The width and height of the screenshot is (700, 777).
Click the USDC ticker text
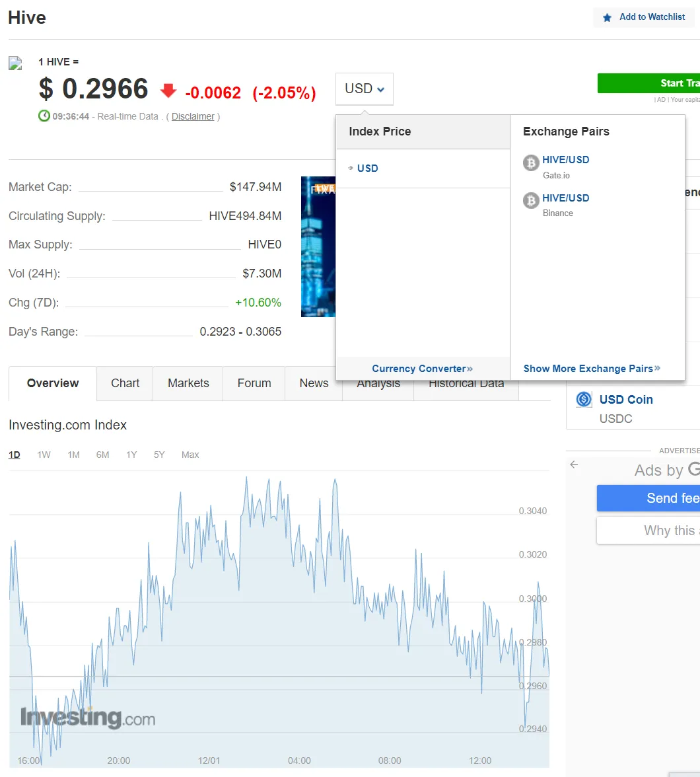pos(615,419)
